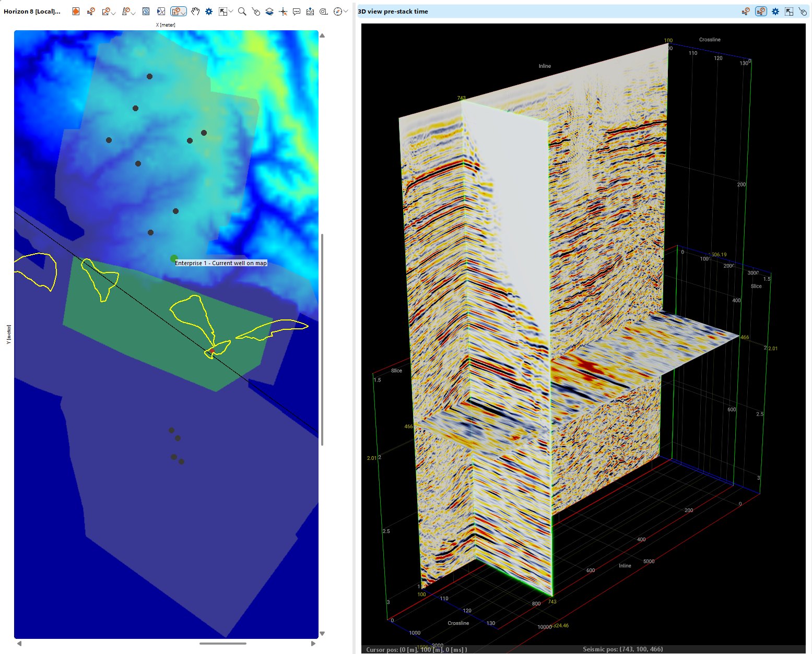812x654 pixels.
Task: Toggle first linked-views icon in 3D view toolbar
Action: 746,11
